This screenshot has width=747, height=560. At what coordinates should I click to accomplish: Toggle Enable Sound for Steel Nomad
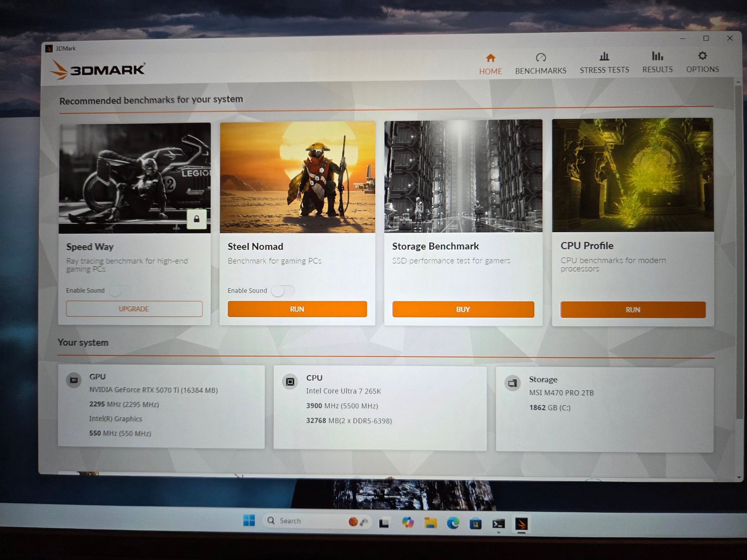[x=283, y=291]
